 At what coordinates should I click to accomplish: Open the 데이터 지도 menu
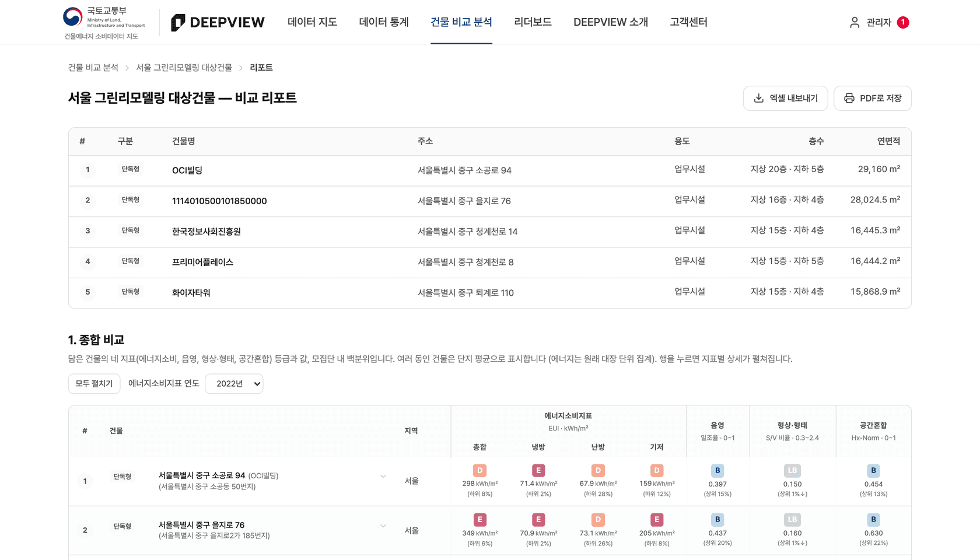tap(312, 22)
